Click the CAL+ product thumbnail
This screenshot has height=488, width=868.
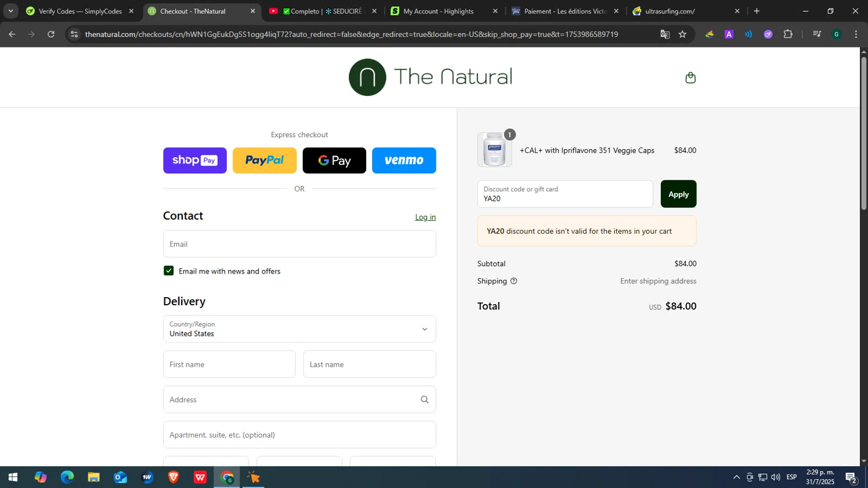495,150
